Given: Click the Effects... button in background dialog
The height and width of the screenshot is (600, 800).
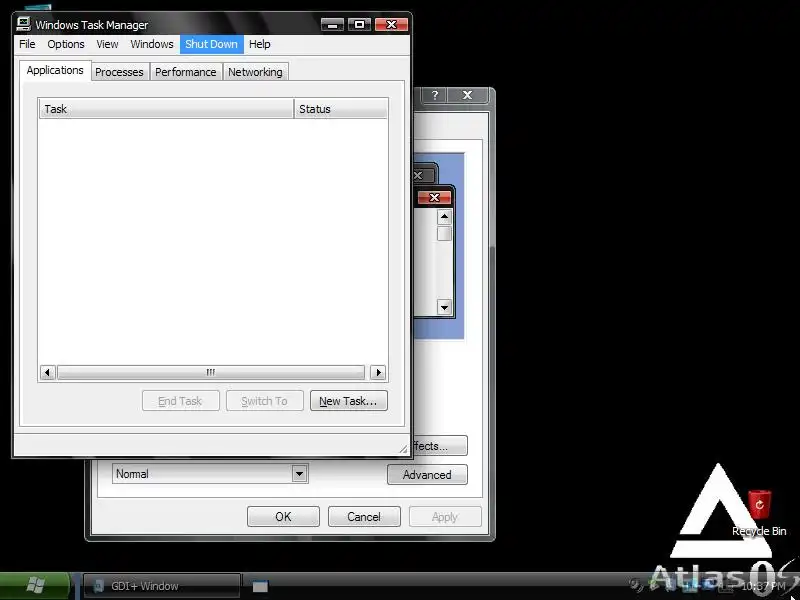Looking at the screenshot, I should 439,446.
